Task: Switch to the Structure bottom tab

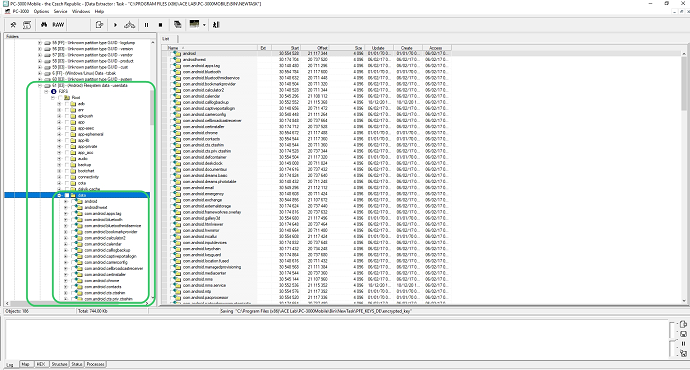Action: pyautogui.click(x=59, y=364)
